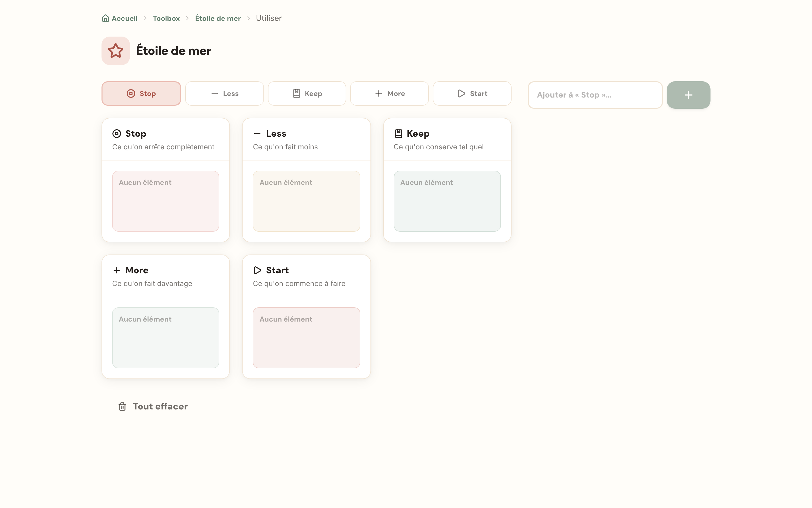The width and height of the screenshot is (812, 508).
Task: Click the Tout effacer button label
Action: tap(160, 407)
